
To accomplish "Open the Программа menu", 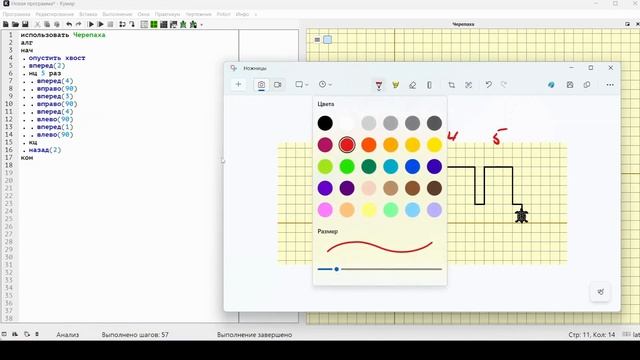I will click(16, 14).
